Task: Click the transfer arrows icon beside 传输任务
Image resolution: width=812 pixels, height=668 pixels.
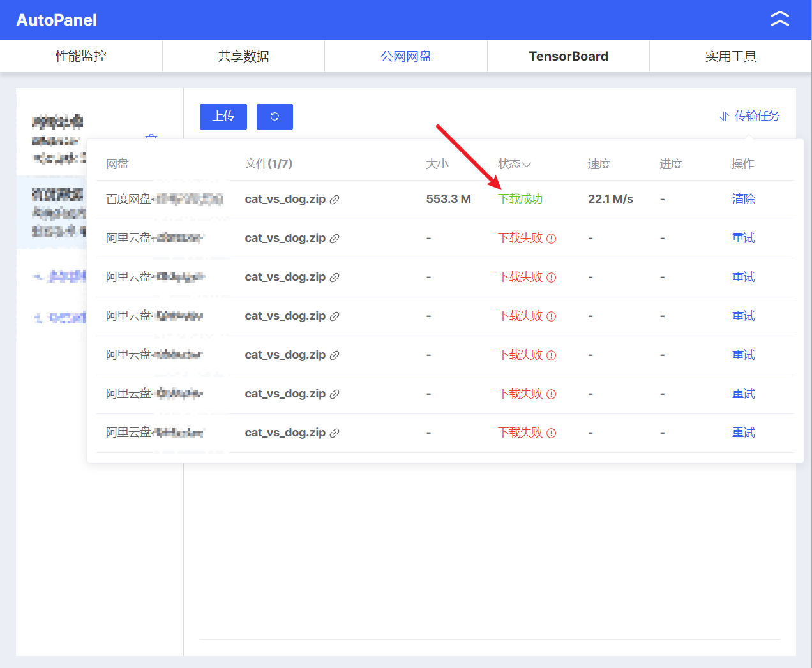Action: [x=724, y=117]
